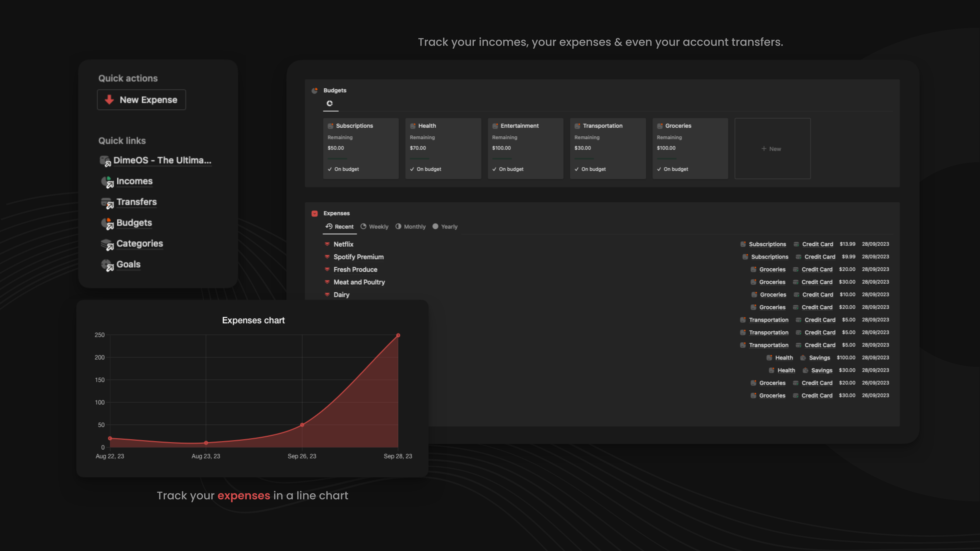Click the Sep 28 data point on Expenses chart
This screenshot has width=980, height=551.
(x=398, y=335)
